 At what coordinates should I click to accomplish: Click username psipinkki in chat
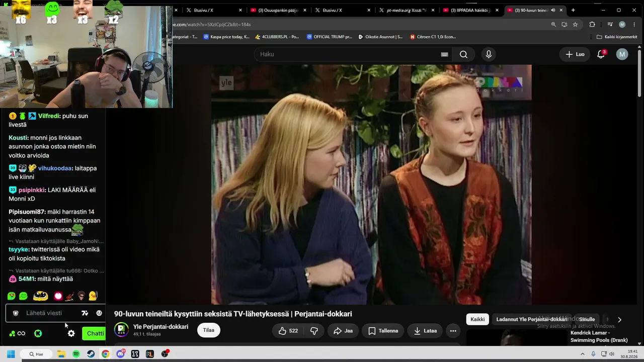31,190
